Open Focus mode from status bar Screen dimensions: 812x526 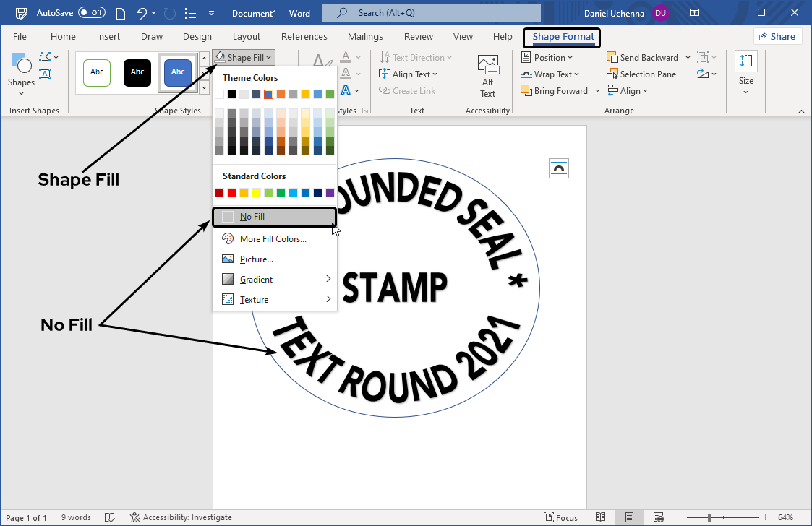click(x=560, y=517)
